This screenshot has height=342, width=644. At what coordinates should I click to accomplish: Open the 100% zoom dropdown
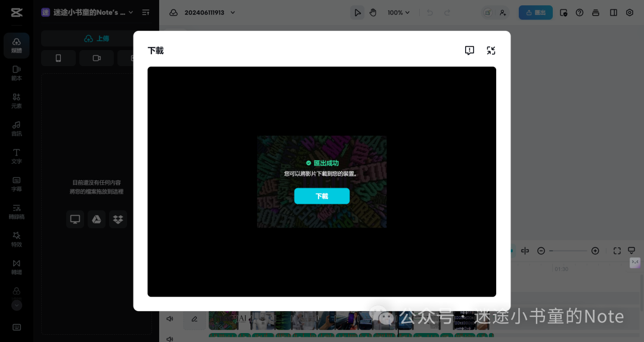(398, 13)
